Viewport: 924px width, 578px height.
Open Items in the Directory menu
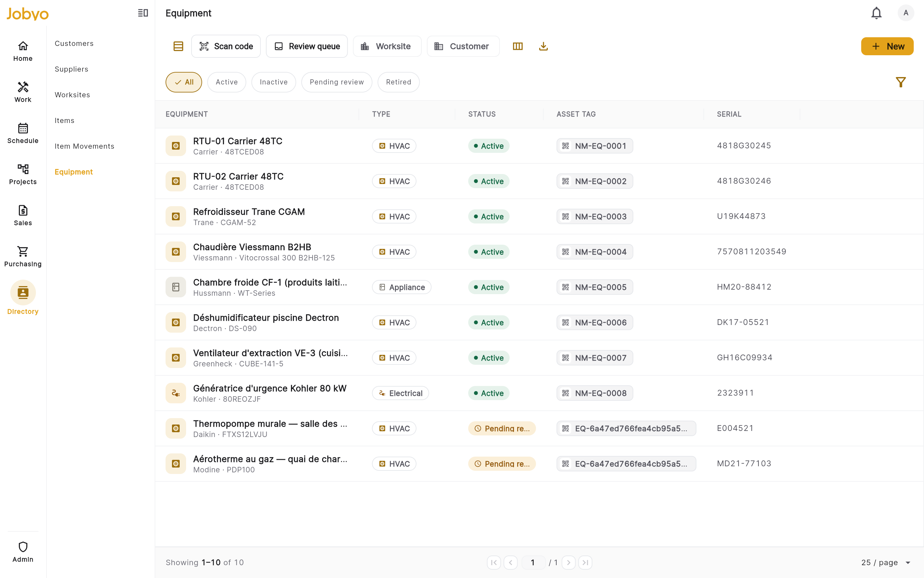click(x=64, y=120)
